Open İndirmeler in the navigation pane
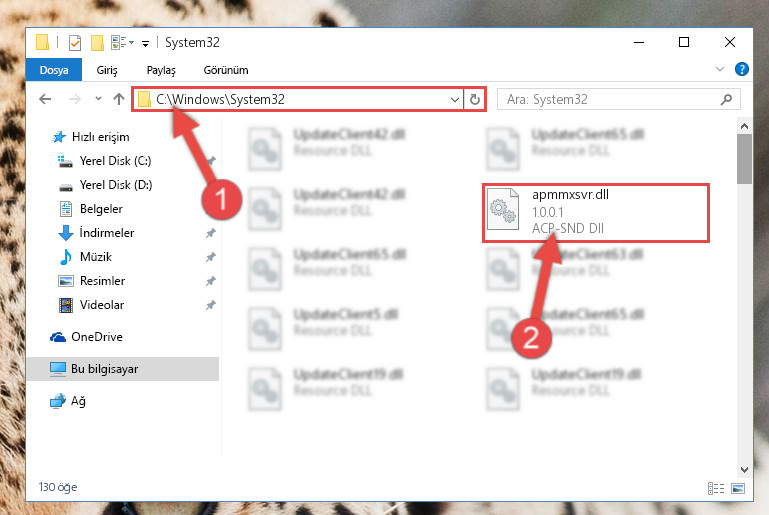The width and height of the screenshot is (769, 515). 106,232
